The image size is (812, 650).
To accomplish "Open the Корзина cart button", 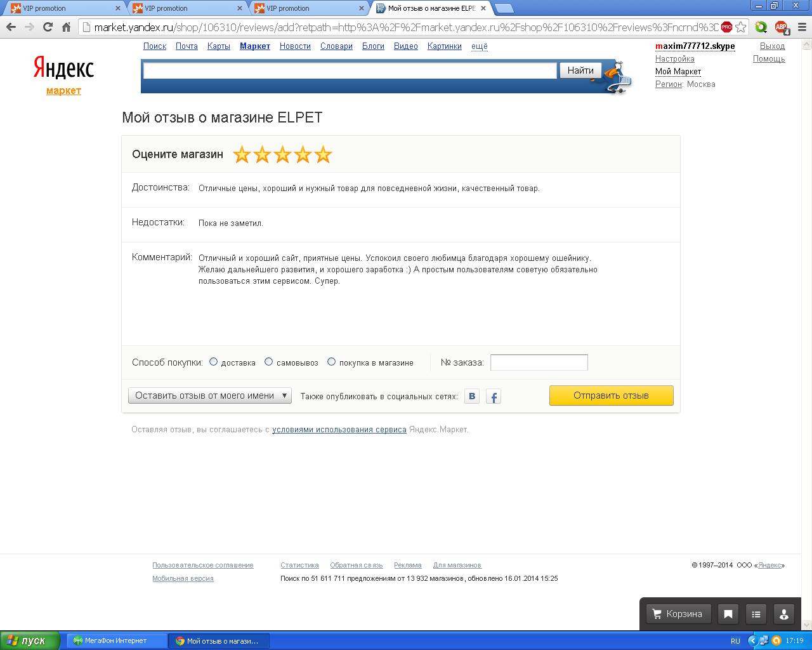I will point(678,614).
